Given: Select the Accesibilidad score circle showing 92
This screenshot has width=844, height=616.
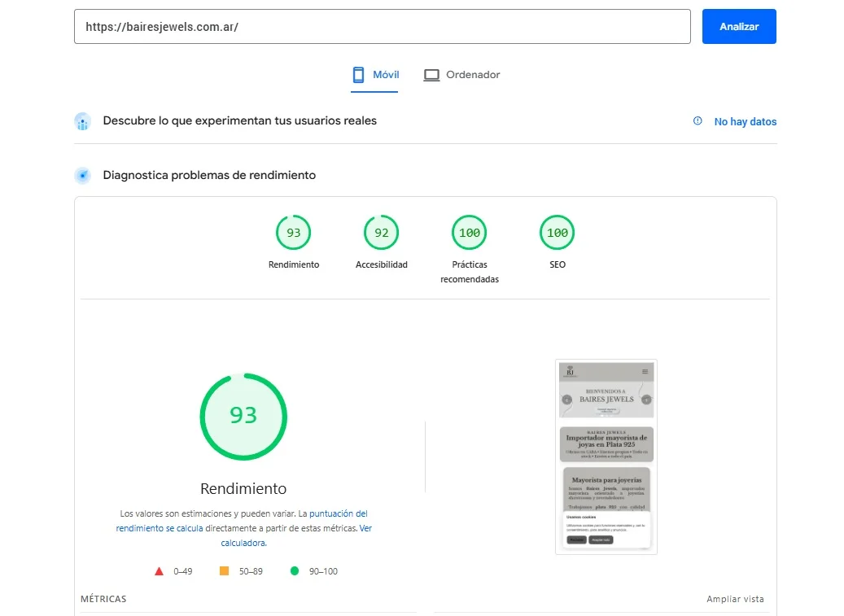Looking at the screenshot, I should point(381,232).
